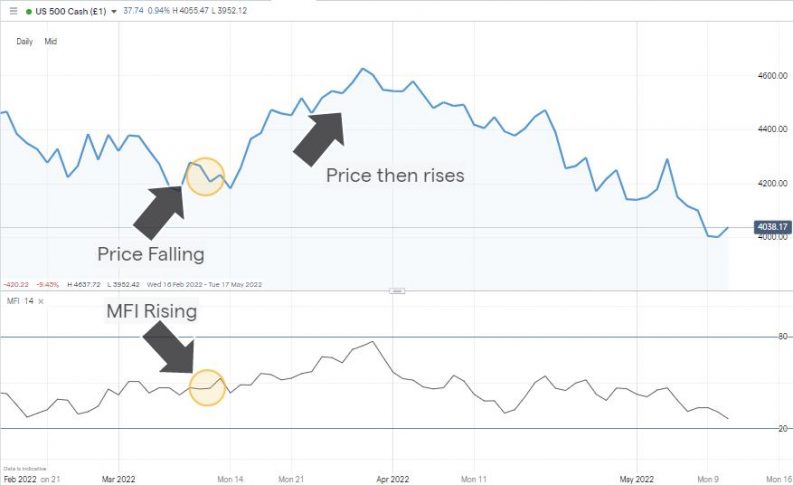Click the orange circle on MFI line
The image size is (793, 485).
point(207,386)
